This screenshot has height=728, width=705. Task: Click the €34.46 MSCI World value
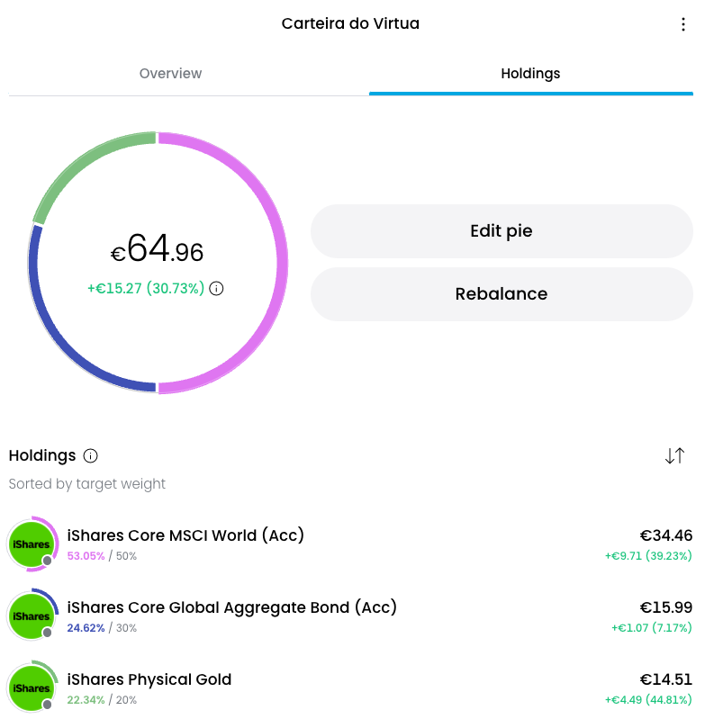pos(666,535)
